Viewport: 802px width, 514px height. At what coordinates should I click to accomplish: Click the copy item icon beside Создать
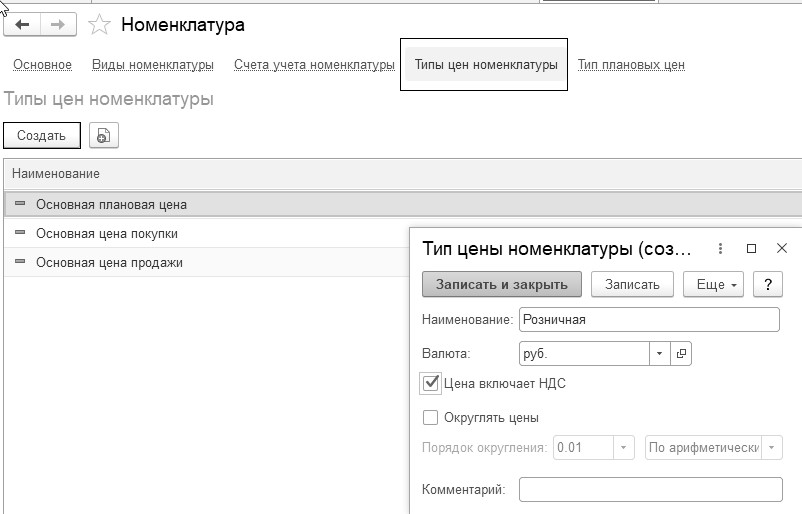coord(103,136)
